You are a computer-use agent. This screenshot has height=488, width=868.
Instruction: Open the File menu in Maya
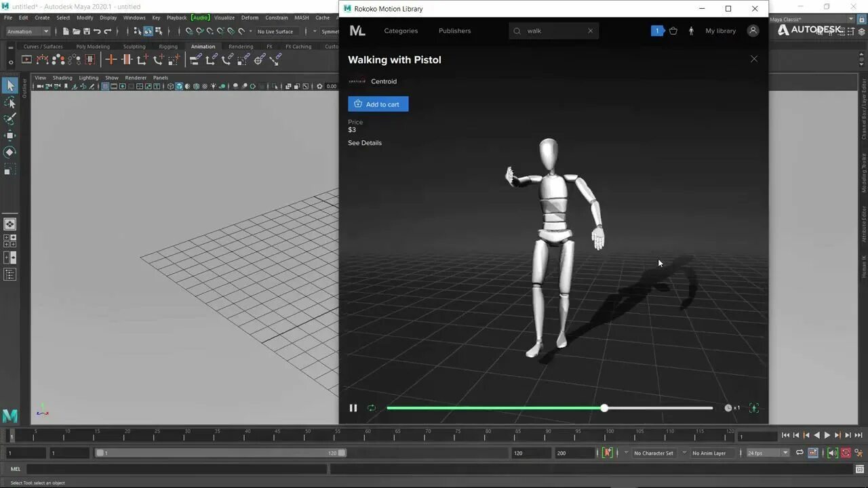(x=7, y=18)
